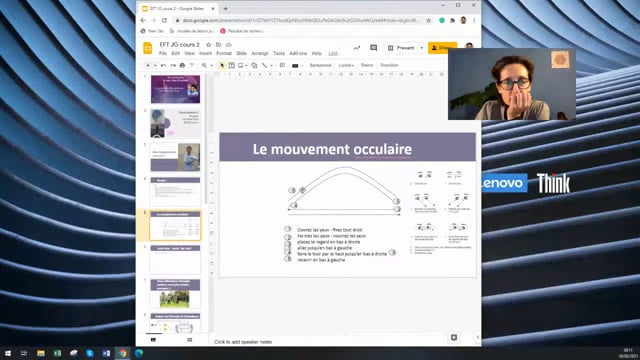
Task: Open Chrome extensions puzzle icon
Action: [x=452, y=20]
